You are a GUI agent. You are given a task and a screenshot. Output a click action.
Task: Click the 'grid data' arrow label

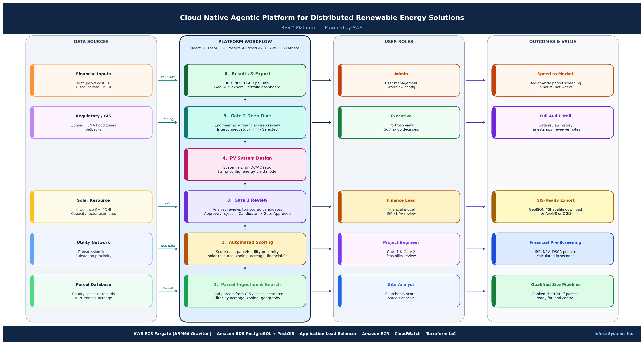tap(168, 246)
